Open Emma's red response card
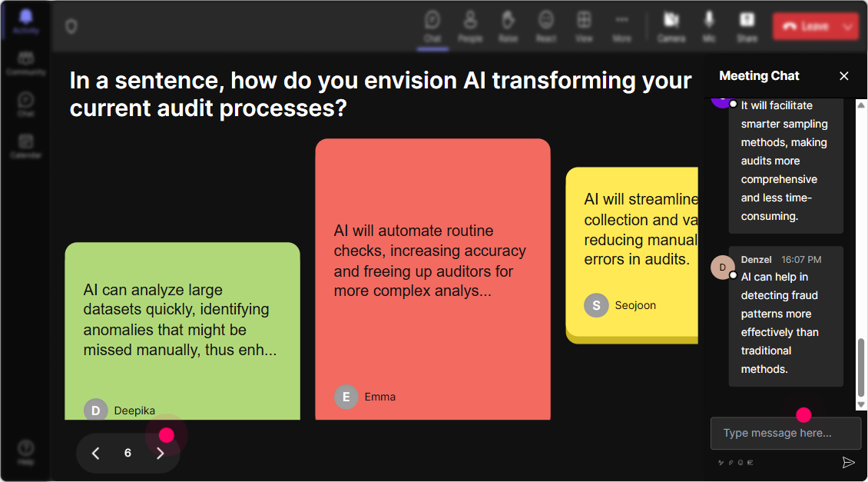The image size is (868, 482). [433, 279]
